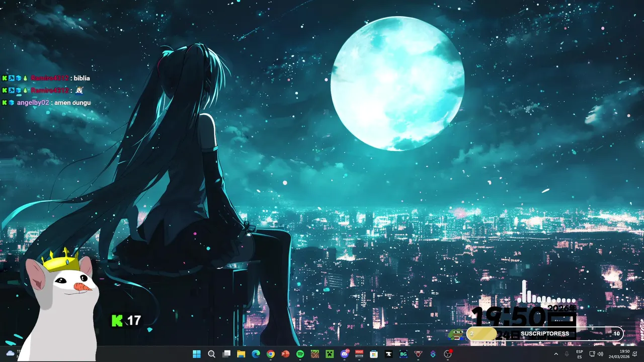The image size is (644, 362).
Task: Open the Windows Start menu
Action: [197, 354]
